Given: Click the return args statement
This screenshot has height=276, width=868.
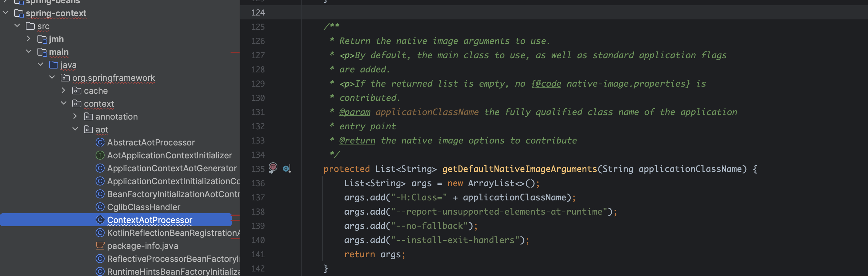Looking at the screenshot, I should coord(374,254).
